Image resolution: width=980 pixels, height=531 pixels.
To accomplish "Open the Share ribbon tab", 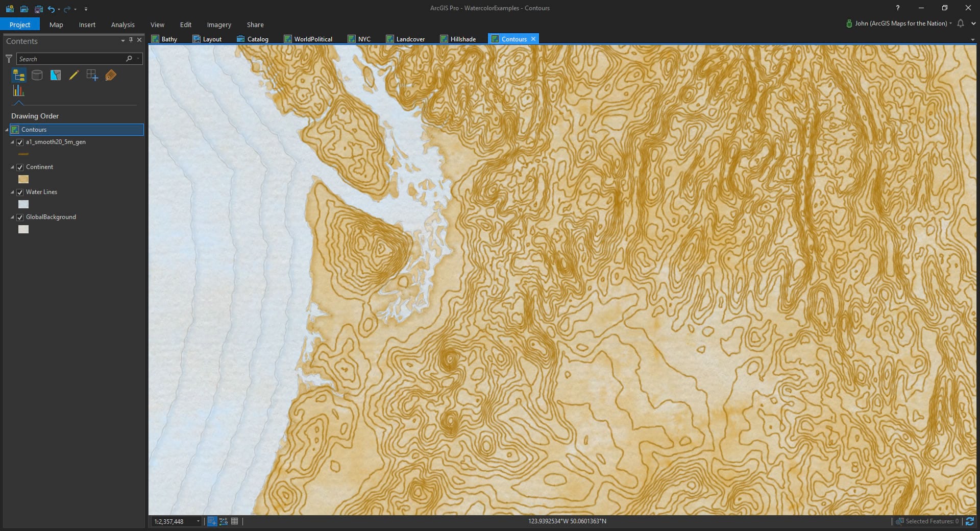I will [255, 25].
